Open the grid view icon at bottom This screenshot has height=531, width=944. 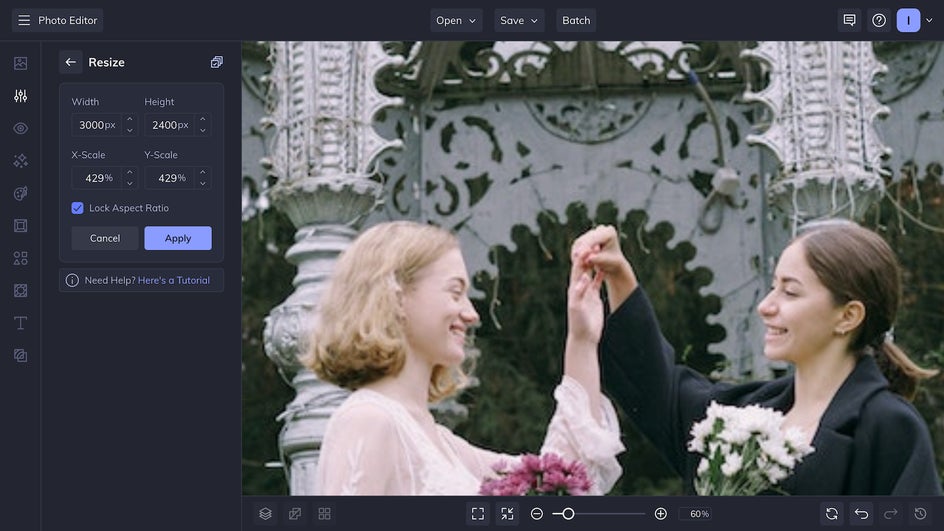pyautogui.click(x=324, y=514)
